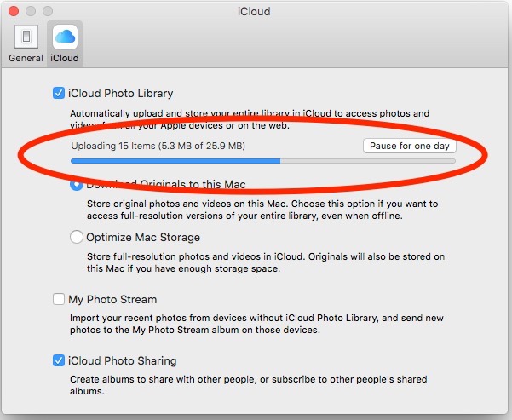Disable iCloud Photo Sharing checkbox

(x=59, y=360)
